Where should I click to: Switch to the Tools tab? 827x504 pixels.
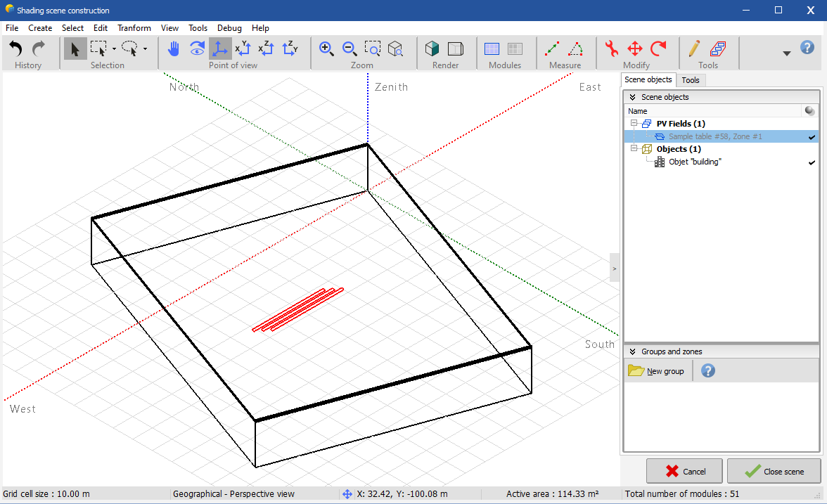(690, 80)
